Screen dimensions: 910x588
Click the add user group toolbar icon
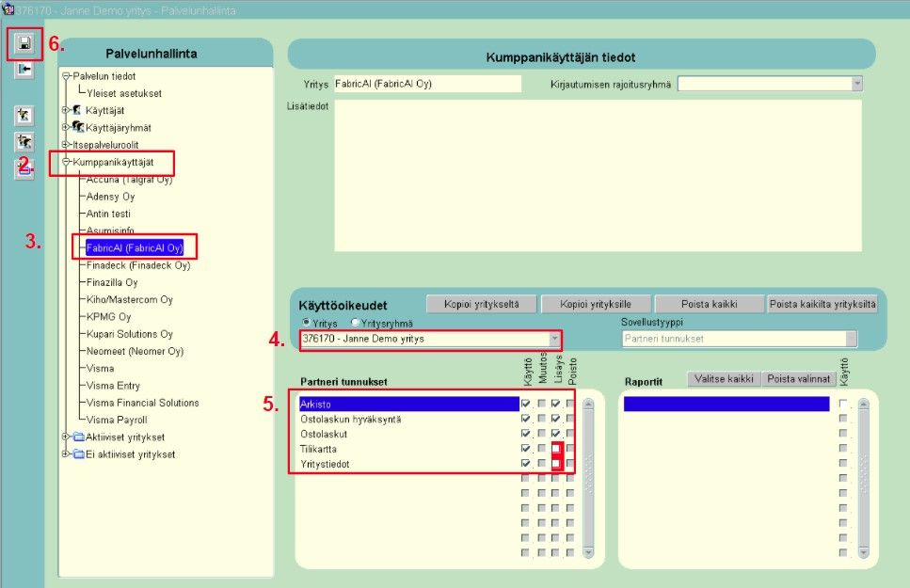[24, 141]
